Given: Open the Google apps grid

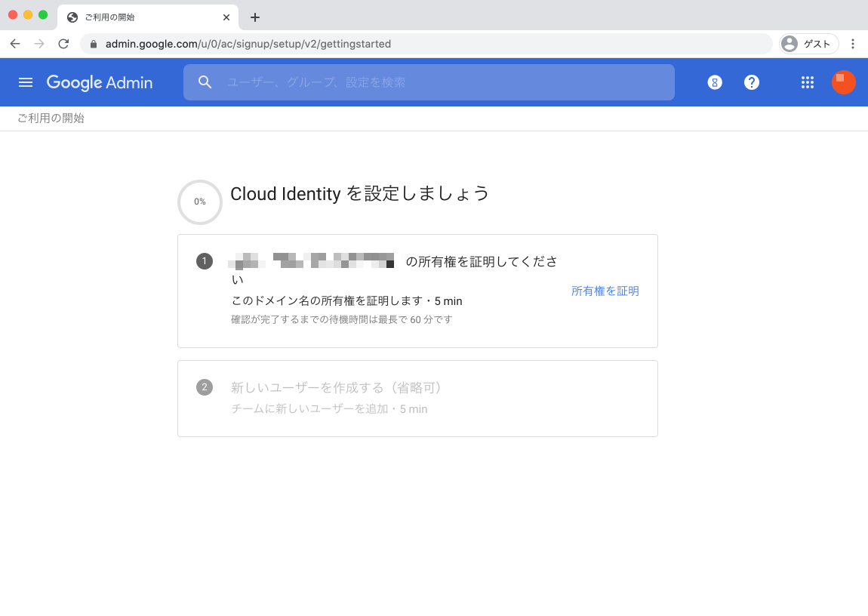Looking at the screenshot, I should pos(807,82).
